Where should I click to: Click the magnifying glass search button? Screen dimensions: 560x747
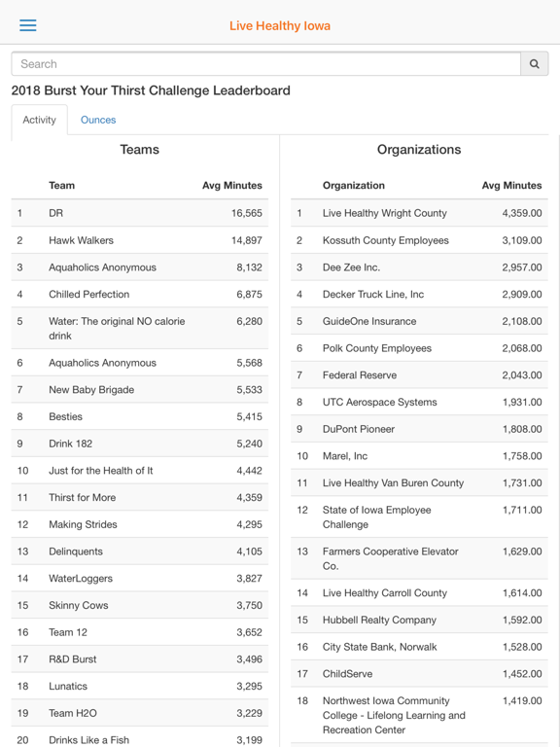535,64
